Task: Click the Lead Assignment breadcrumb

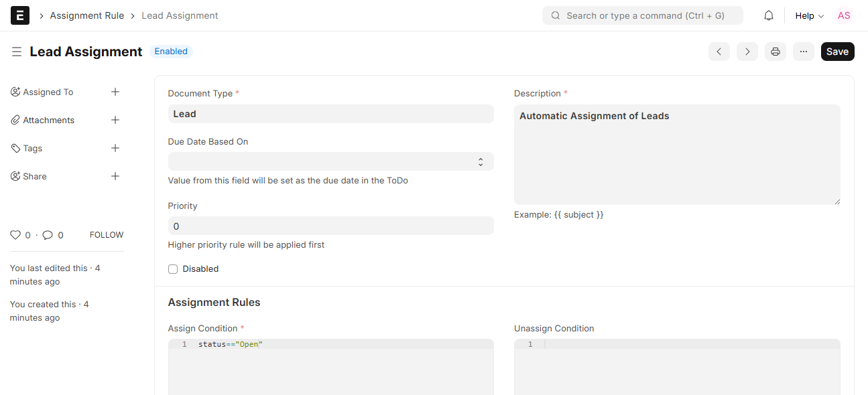Action: (180, 15)
